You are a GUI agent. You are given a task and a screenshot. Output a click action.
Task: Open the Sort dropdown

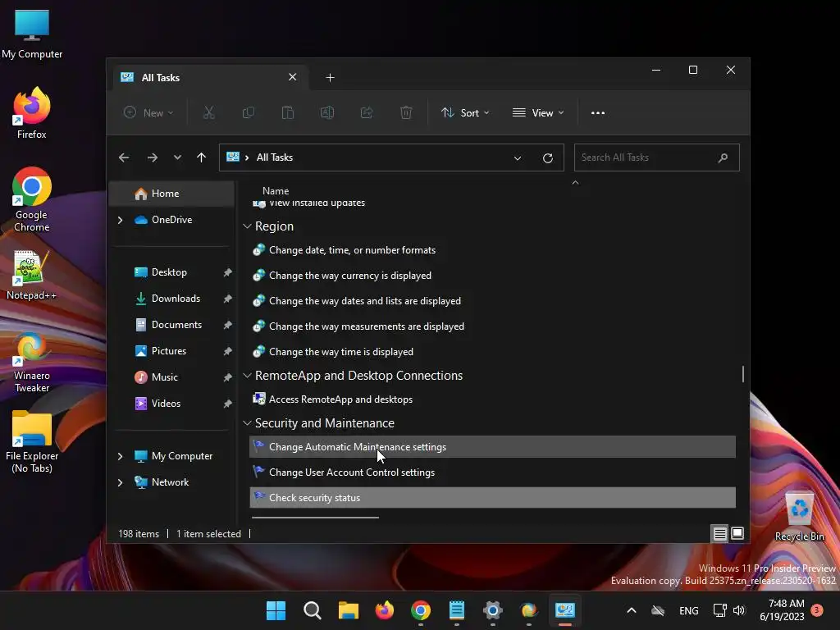point(465,113)
